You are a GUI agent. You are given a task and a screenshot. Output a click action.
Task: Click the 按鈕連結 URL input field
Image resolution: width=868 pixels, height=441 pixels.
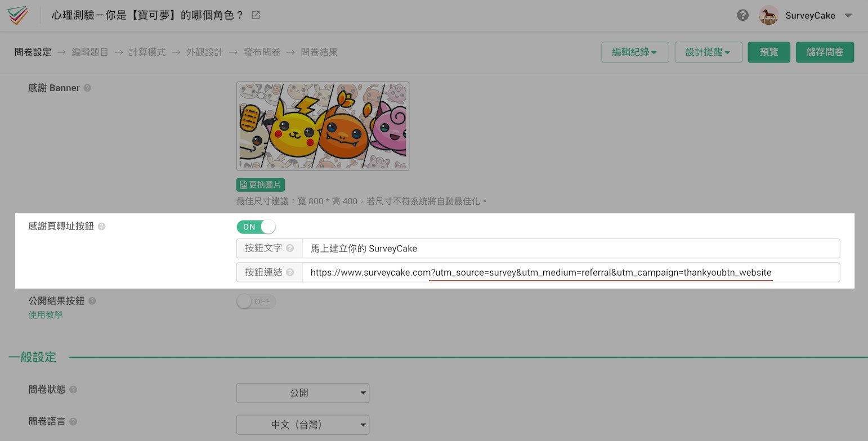(571, 272)
